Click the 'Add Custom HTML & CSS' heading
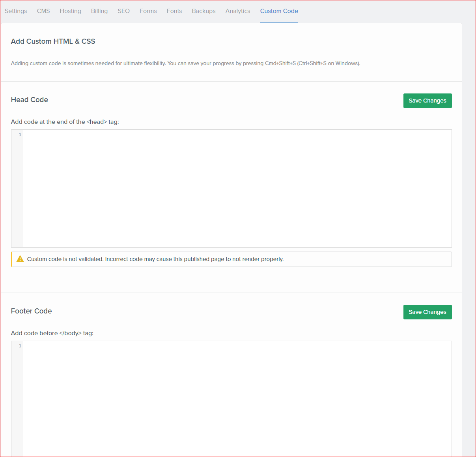The width and height of the screenshot is (476, 457). pos(53,41)
